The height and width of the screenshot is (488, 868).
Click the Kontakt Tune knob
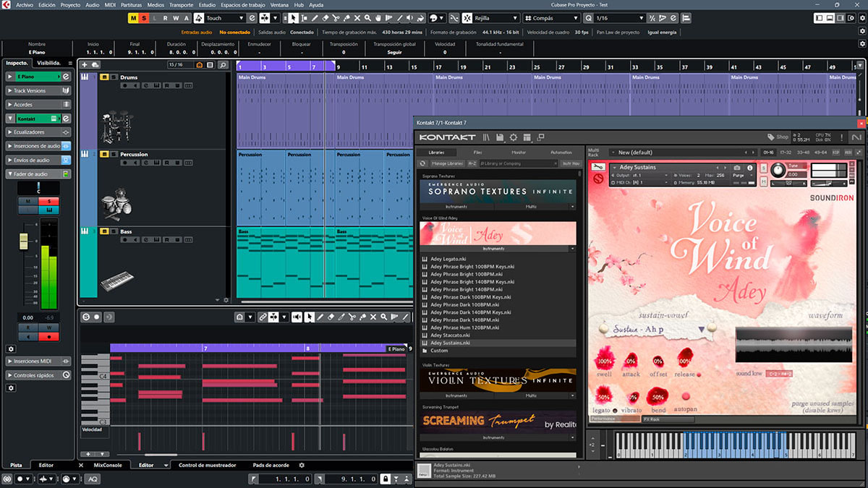click(x=777, y=169)
